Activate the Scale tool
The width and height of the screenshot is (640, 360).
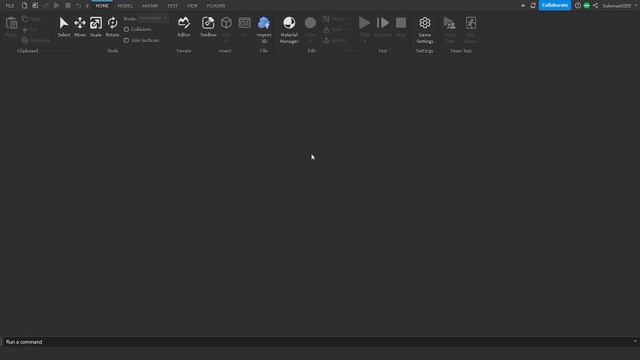point(96,27)
